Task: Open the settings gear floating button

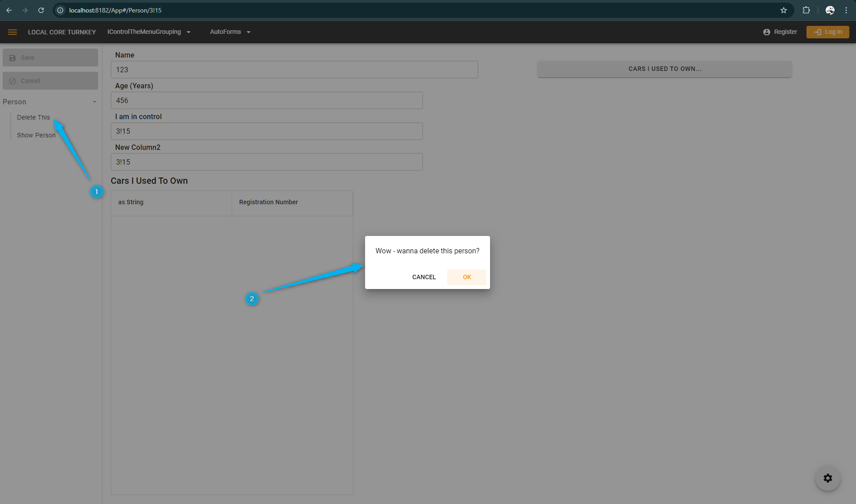Action: point(827,478)
